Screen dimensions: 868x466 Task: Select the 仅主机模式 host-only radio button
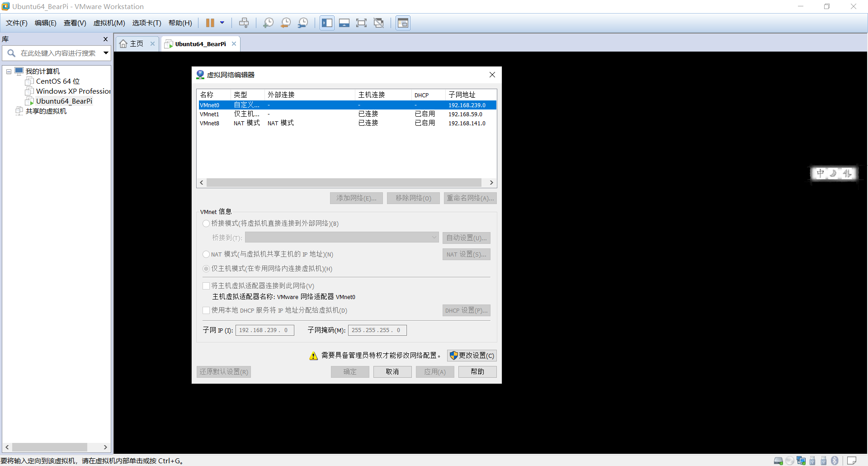pyautogui.click(x=206, y=269)
